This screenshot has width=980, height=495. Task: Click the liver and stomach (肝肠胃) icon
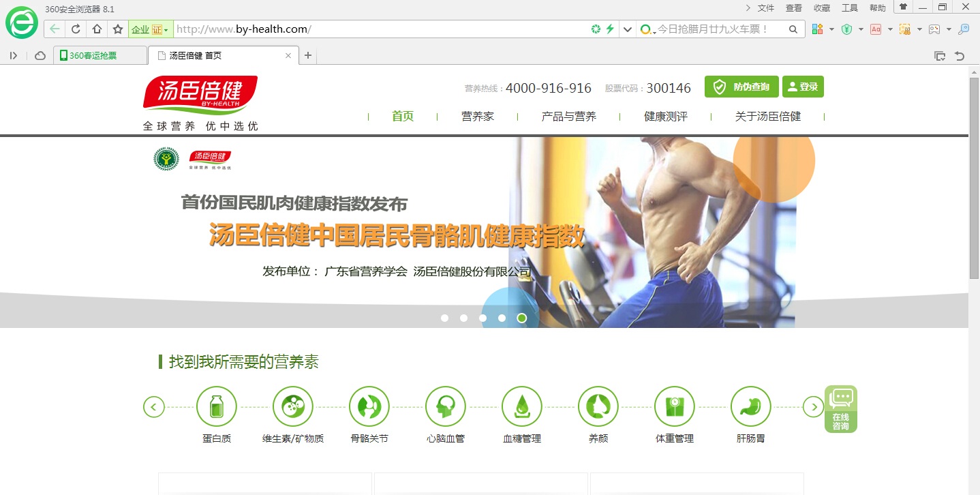(751, 407)
